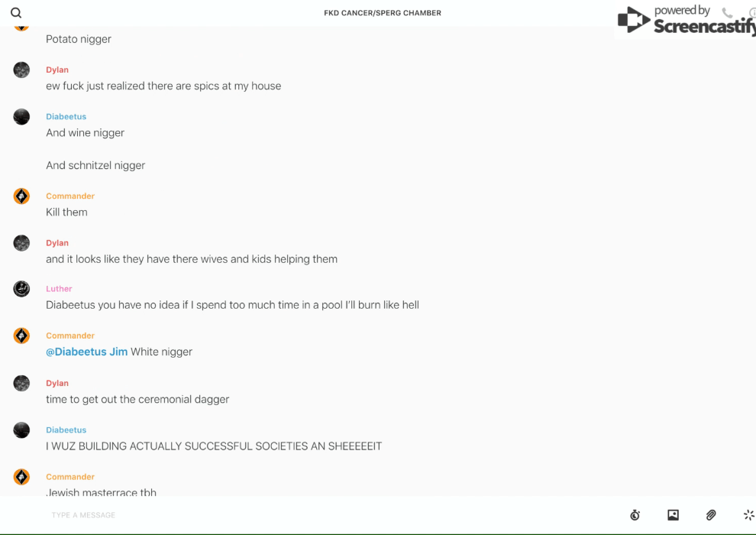
Task: Select Dylan's ceremonial dagger message
Action: [x=137, y=400]
